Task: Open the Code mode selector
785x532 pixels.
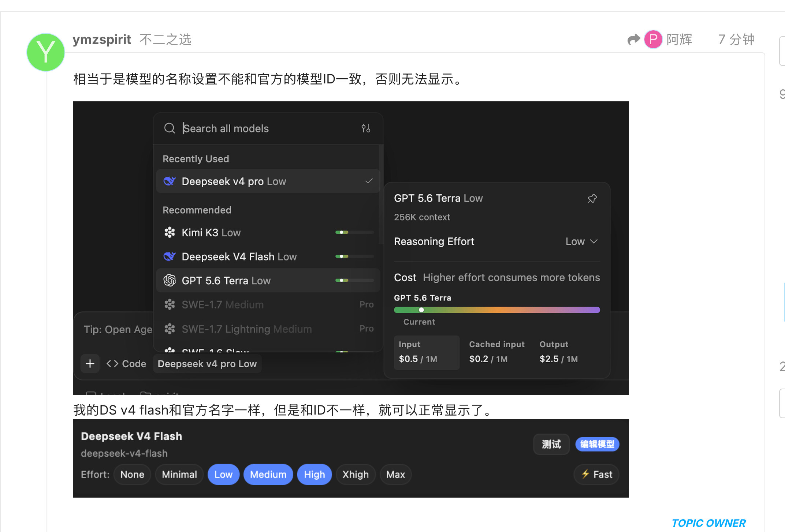Action: (x=126, y=364)
